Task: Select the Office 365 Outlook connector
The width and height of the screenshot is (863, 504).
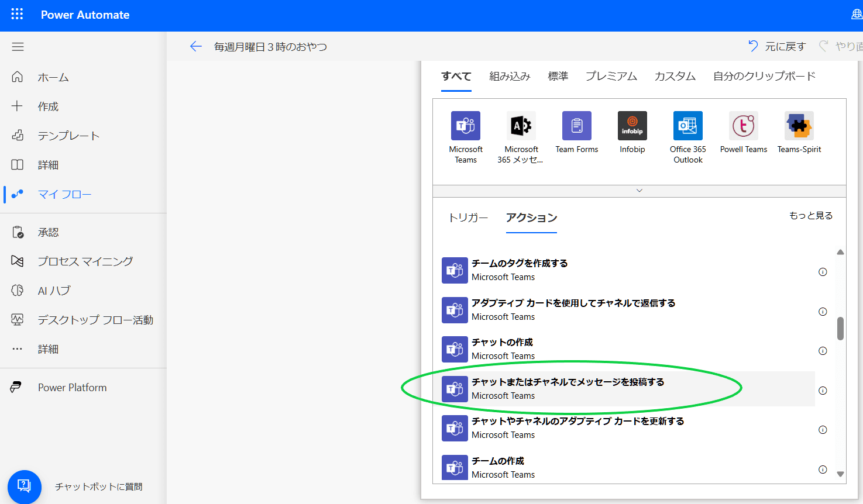Action: (x=687, y=125)
